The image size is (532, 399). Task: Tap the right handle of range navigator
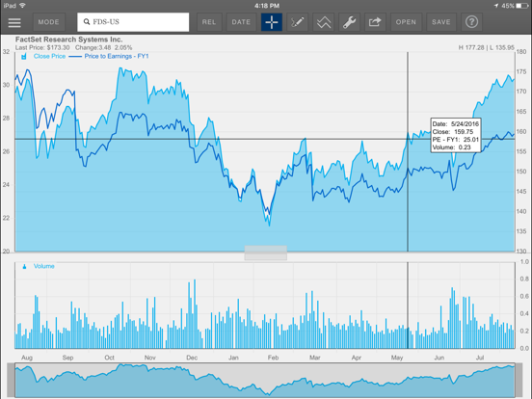519,380
